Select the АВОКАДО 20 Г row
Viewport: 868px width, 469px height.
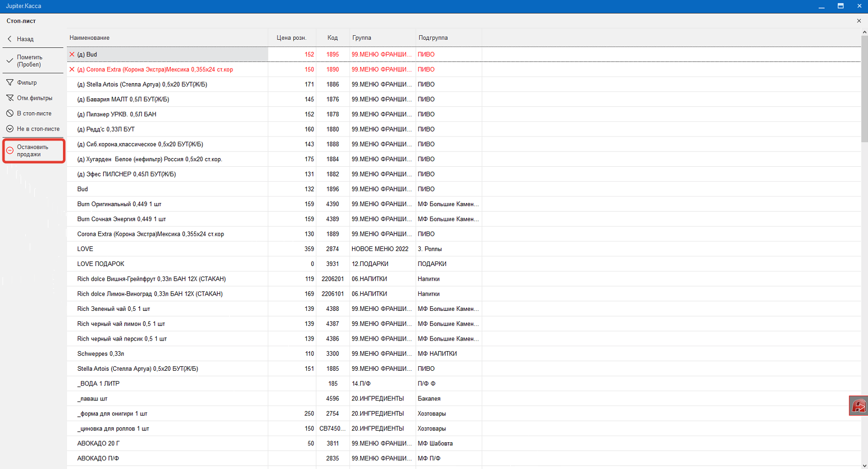[463, 444]
